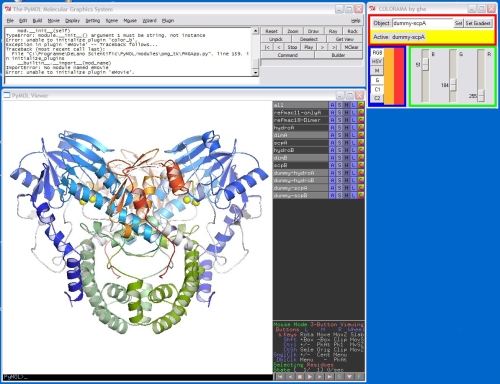Toggle visibility of scpA object

pyautogui.click(x=301, y=143)
